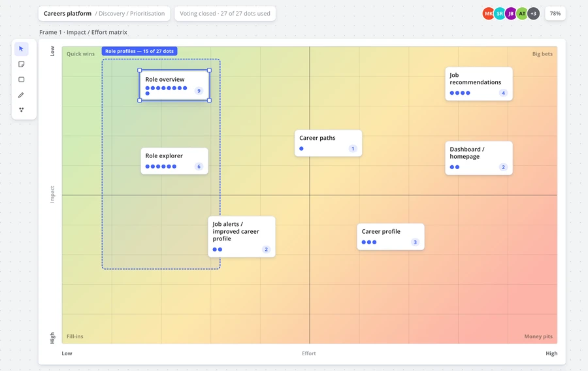Click the JB collaborator avatar
588x371 pixels.
511,14
